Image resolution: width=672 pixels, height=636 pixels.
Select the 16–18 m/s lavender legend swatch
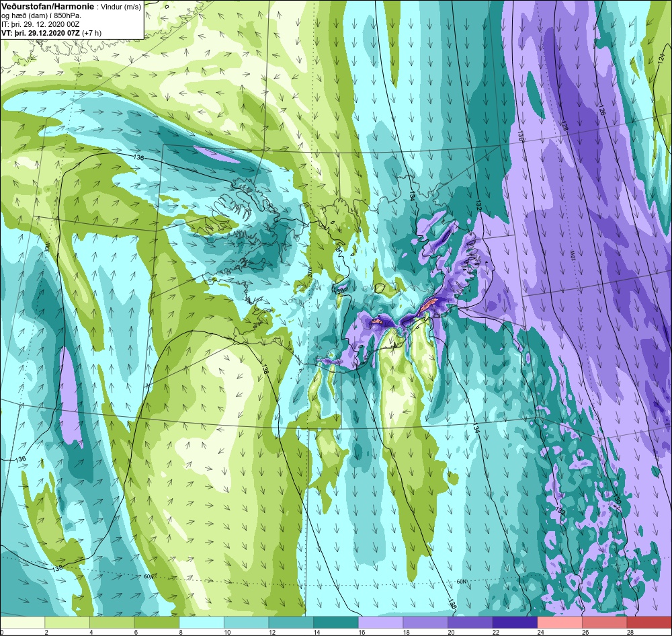(380, 623)
